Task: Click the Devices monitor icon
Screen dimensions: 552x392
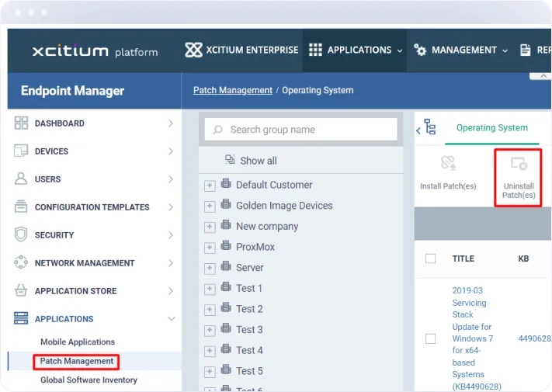Action: (x=21, y=151)
